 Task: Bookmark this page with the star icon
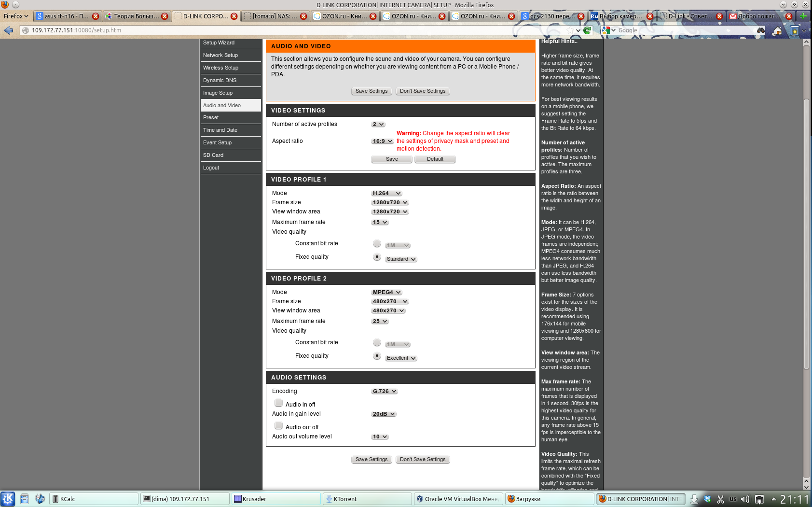(570, 30)
